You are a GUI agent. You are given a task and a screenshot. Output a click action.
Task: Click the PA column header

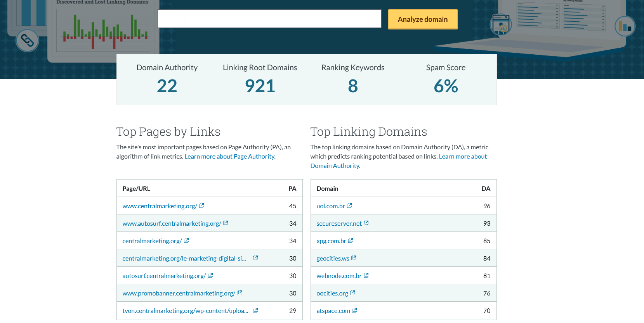(292, 188)
